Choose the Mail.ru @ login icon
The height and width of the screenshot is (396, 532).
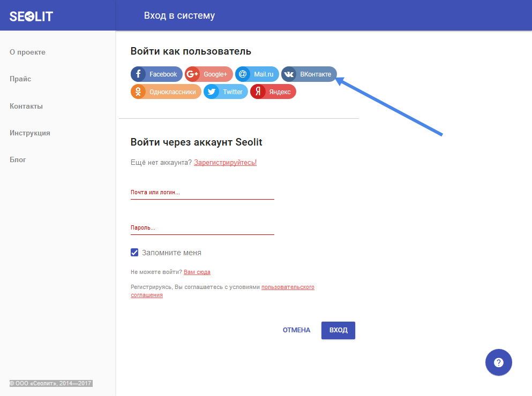point(243,74)
